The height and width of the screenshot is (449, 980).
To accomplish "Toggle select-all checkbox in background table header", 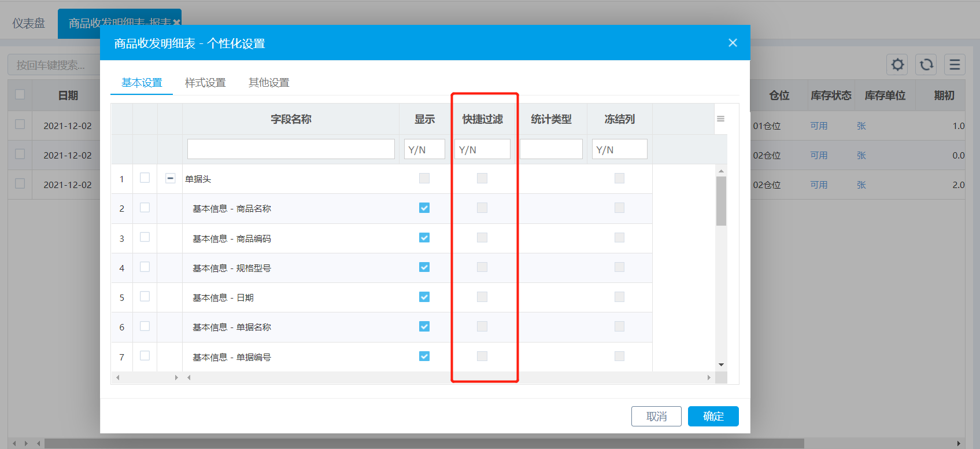I will point(20,94).
